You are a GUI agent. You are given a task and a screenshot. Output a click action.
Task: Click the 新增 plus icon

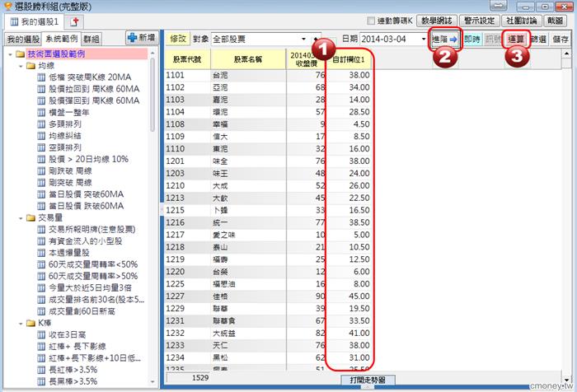pyautogui.click(x=132, y=38)
